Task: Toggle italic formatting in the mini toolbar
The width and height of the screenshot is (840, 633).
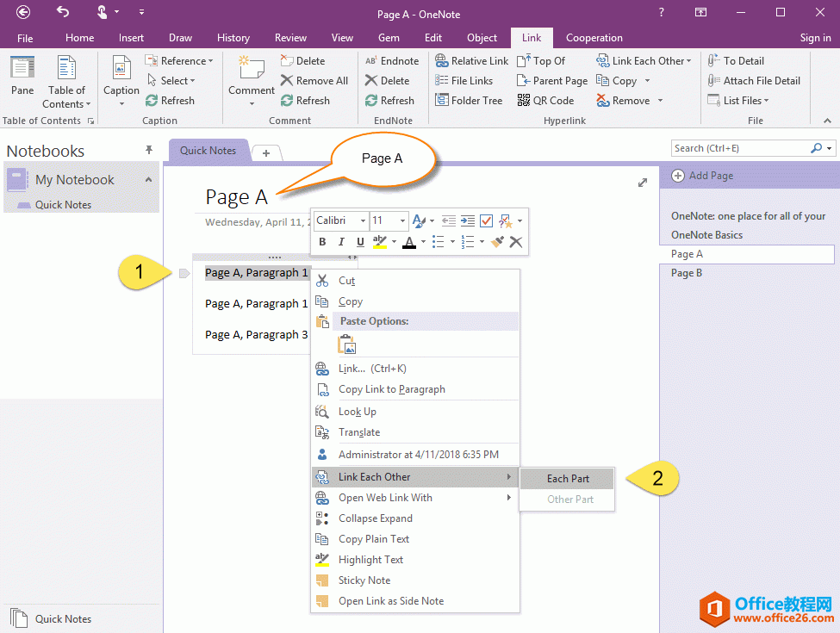Action: [x=340, y=242]
